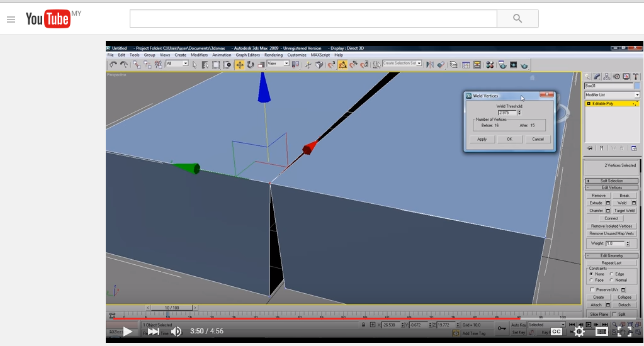Open the Rendering menu
The height and width of the screenshot is (346, 644).
pos(274,55)
